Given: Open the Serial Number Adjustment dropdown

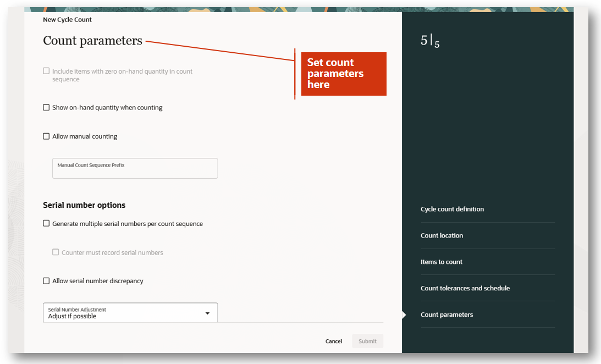Looking at the screenshot, I should pos(130,313).
